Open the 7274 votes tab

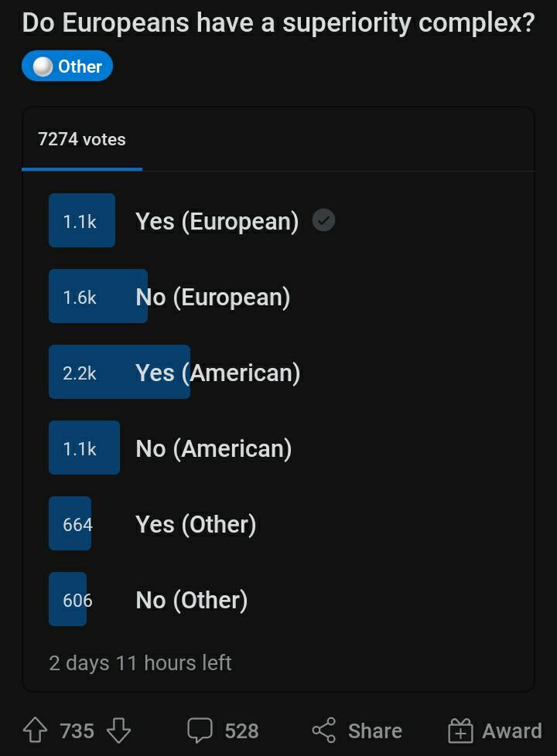[82, 139]
